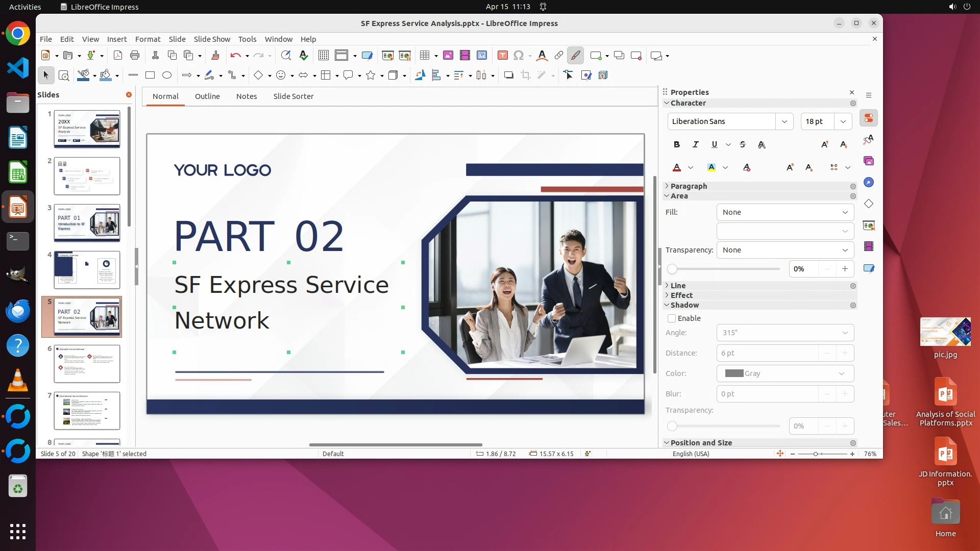Viewport: 980px width, 551px height.
Task: Click the Insert Table toolbar icon
Action: point(424,55)
